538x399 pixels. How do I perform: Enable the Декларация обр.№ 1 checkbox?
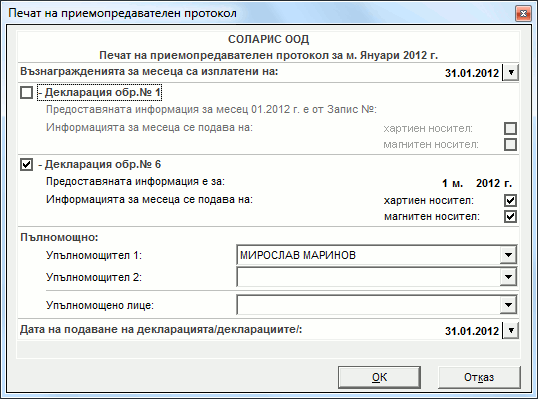pyautogui.click(x=26, y=93)
